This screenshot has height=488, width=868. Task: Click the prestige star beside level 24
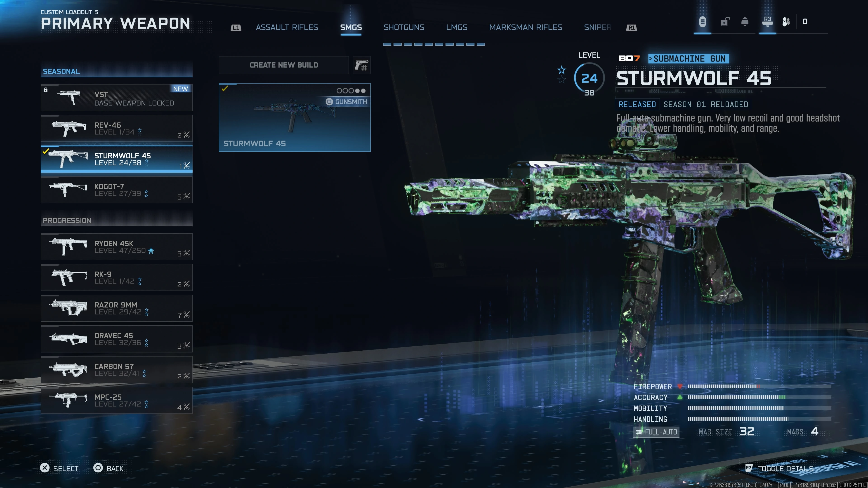(x=561, y=70)
